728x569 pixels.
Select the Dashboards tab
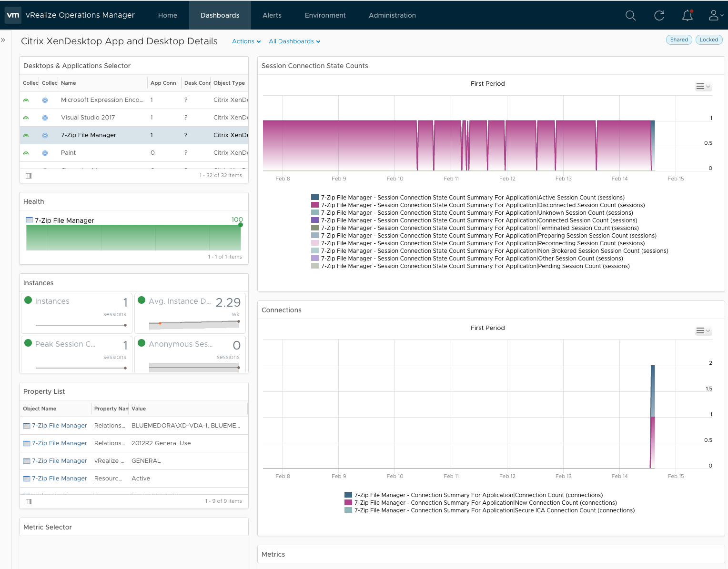(x=220, y=15)
